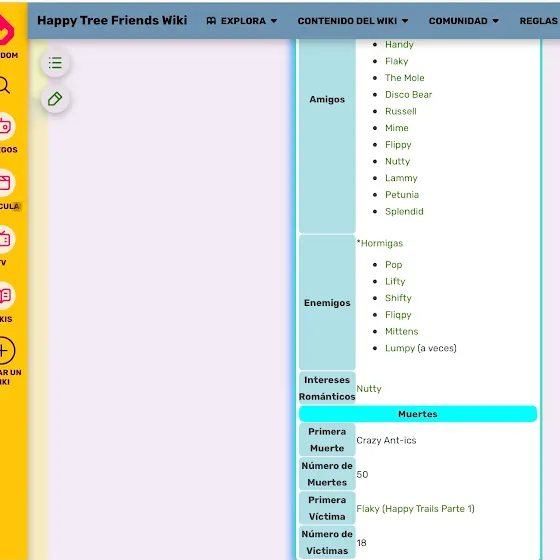Open the Lammy character link
The image size is (560, 560).
(x=401, y=178)
